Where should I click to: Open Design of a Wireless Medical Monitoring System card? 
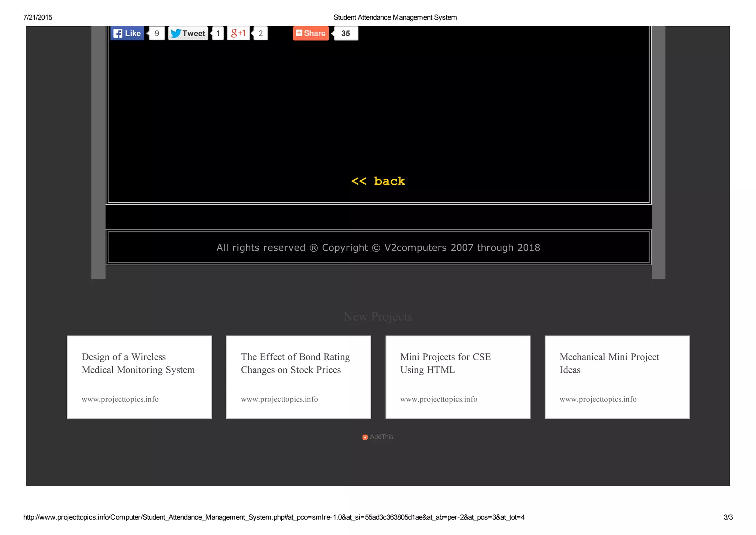click(x=140, y=377)
